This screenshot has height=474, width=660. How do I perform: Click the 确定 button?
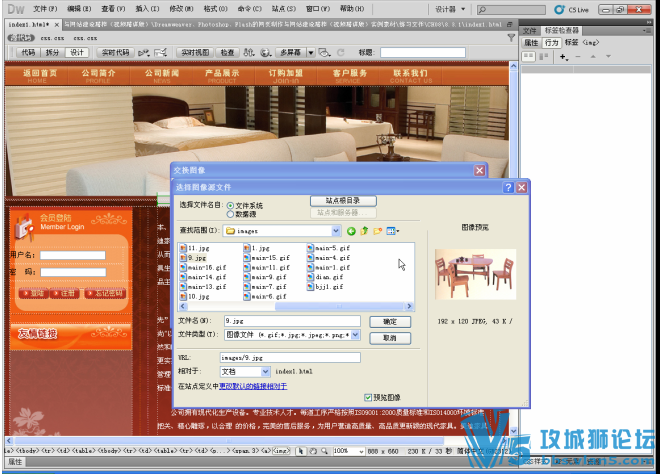pyautogui.click(x=390, y=322)
